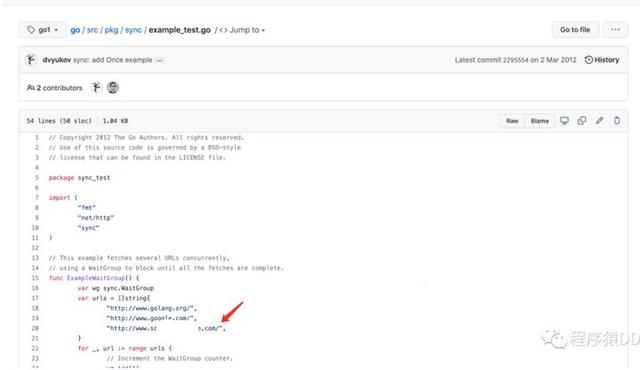Open the three-dots more options menu
The width and height of the screenshot is (640, 370).
(x=616, y=30)
